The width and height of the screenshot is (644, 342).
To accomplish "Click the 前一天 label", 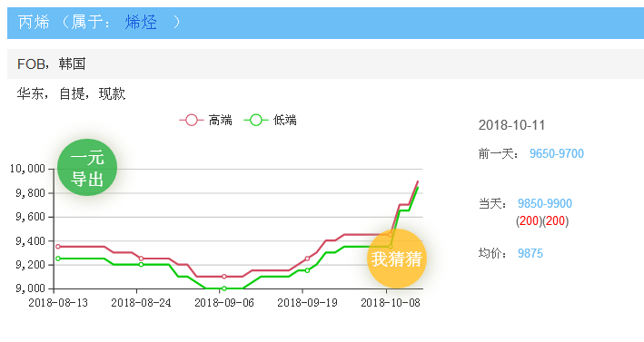I will [498, 154].
